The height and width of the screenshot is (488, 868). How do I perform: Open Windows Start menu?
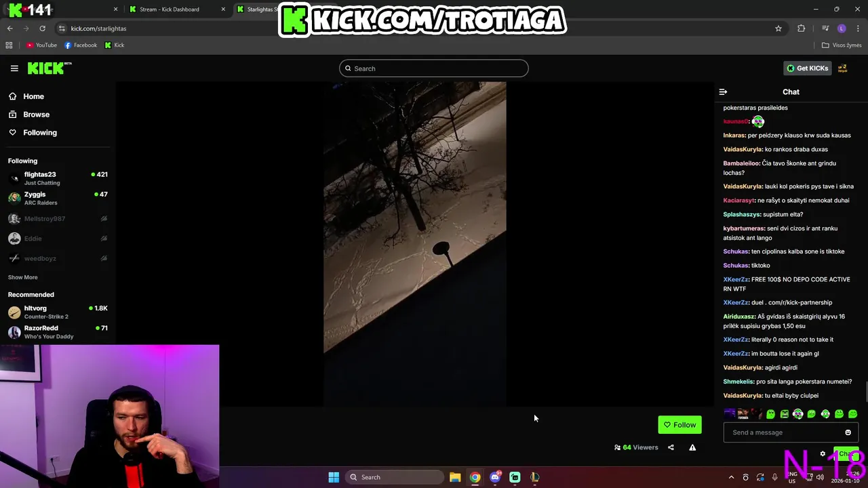(334, 477)
